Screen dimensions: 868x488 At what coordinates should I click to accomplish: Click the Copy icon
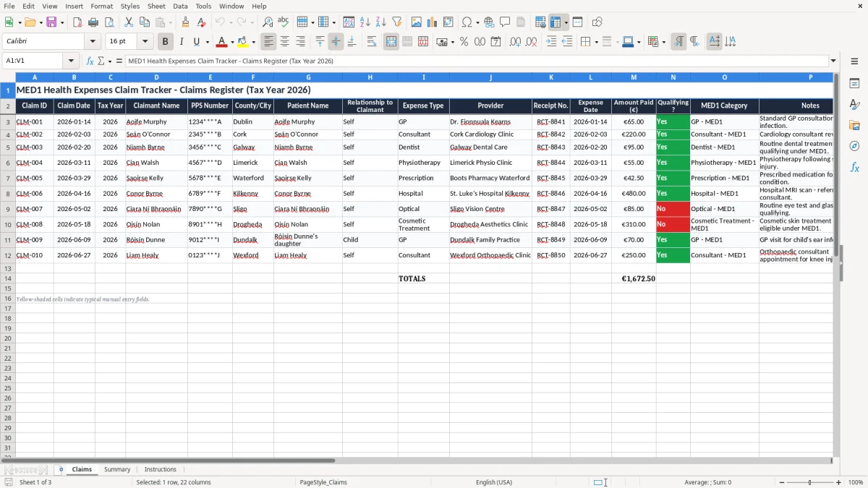(x=144, y=22)
